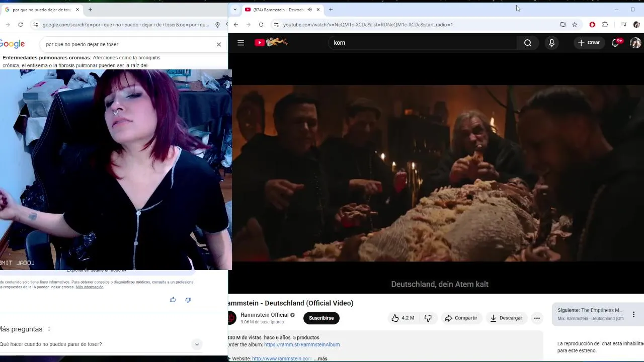
Task: Reload the YouTube page
Action: click(261, 25)
